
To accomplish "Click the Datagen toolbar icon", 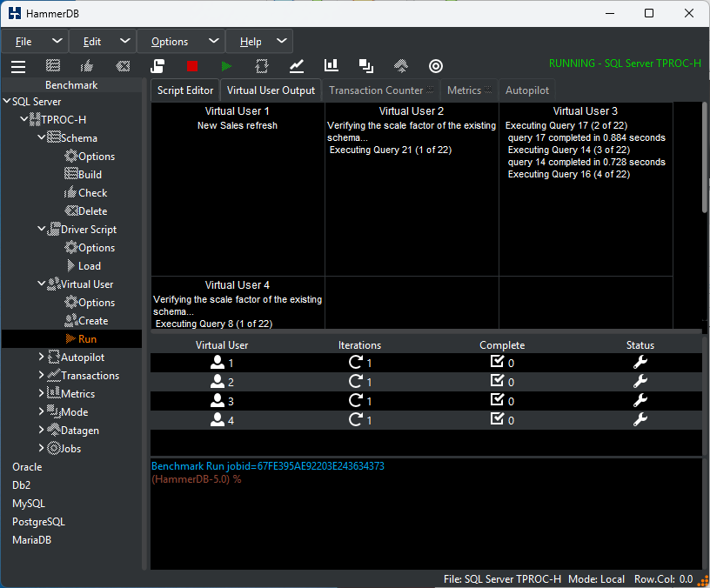I will (x=401, y=66).
